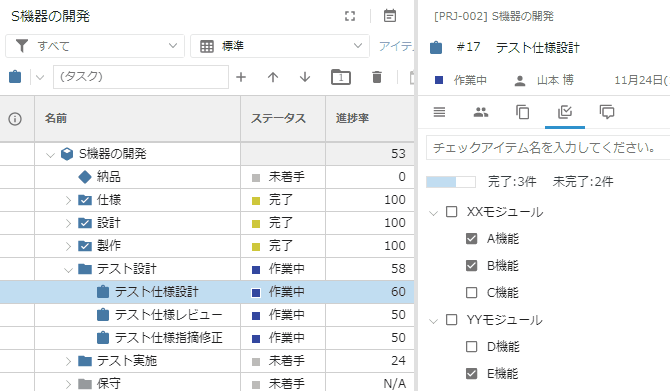Collapse the YYモジュール check group
The height and width of the screenshot is (391, 670).
pos(434,320)
